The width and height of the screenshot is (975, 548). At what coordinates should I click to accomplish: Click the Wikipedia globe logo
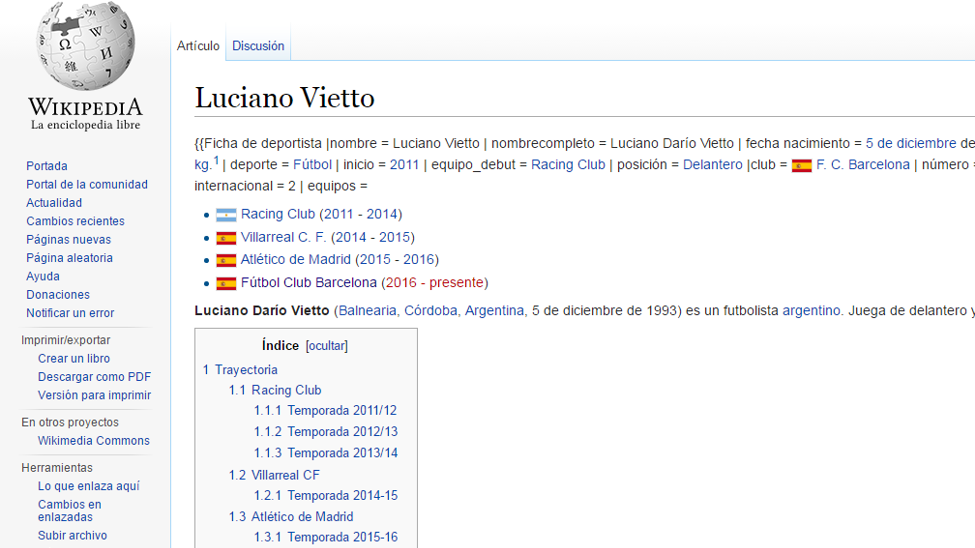85,48
